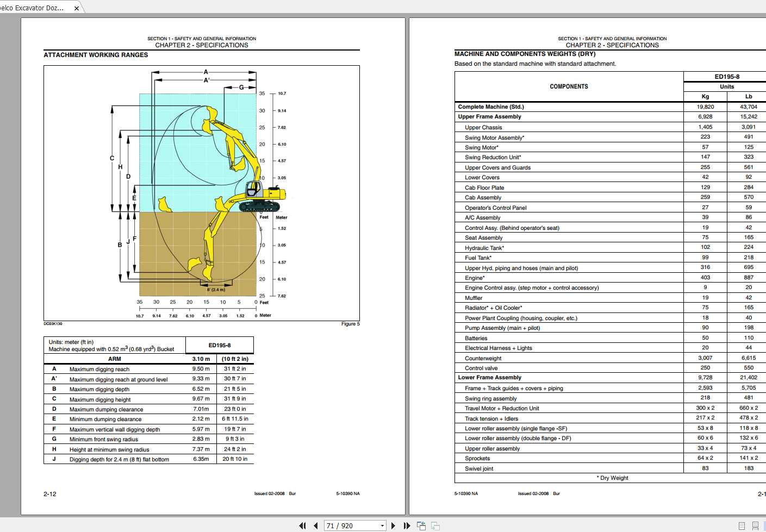The image size is (766, 532).
Task: Click the Minimum dumping clearance label
Action: tap(105, 419)
